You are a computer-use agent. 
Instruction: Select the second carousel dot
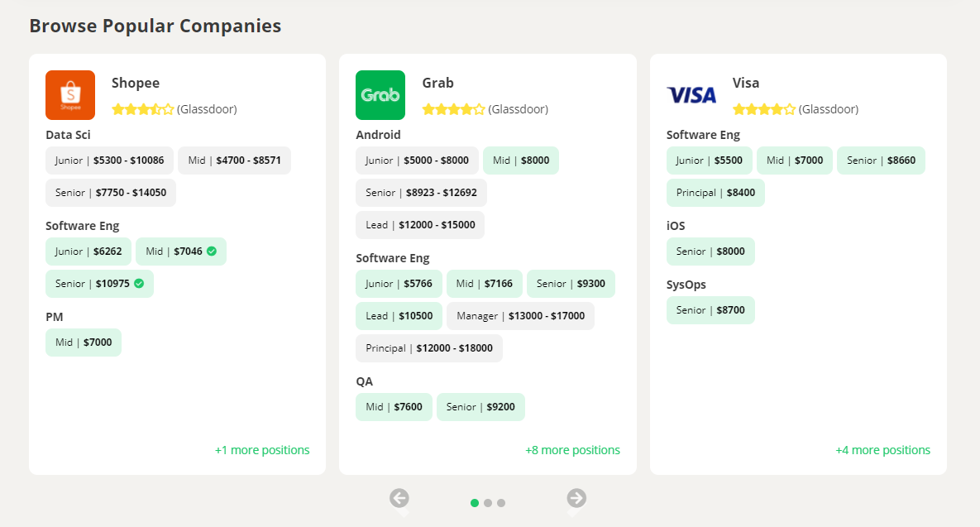coord(488,502)
